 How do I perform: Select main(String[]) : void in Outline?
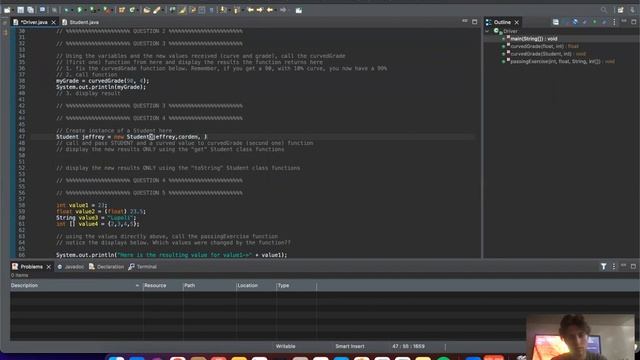coord(533,39)
